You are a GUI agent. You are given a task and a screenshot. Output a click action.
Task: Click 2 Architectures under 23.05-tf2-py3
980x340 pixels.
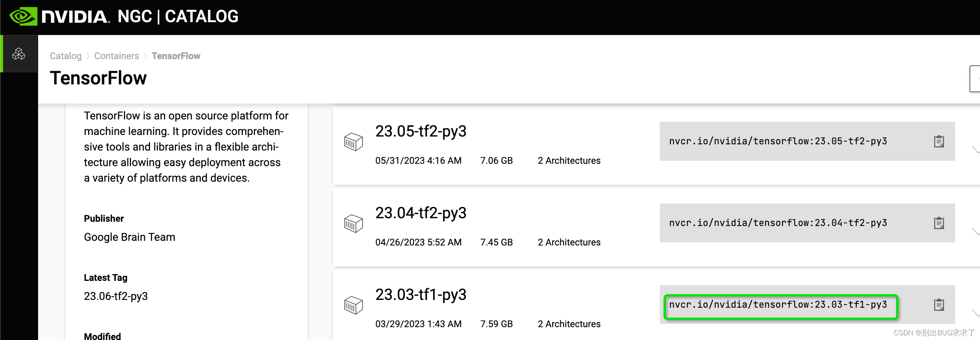tap(569, 160)
